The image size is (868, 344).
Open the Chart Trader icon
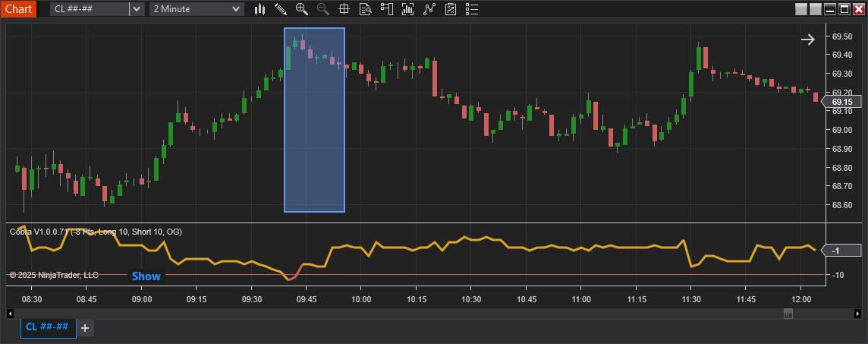pyautogui.click(x=386, y=9)
